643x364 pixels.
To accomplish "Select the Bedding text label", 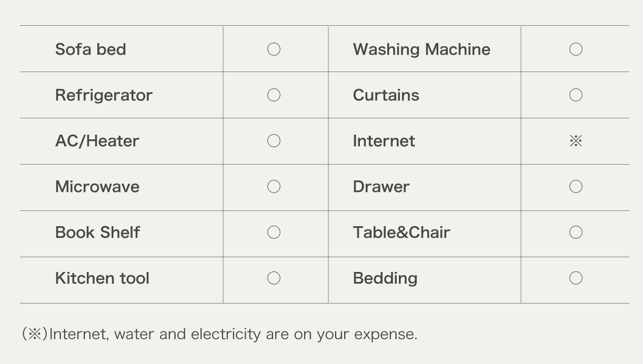I will 385,278.
